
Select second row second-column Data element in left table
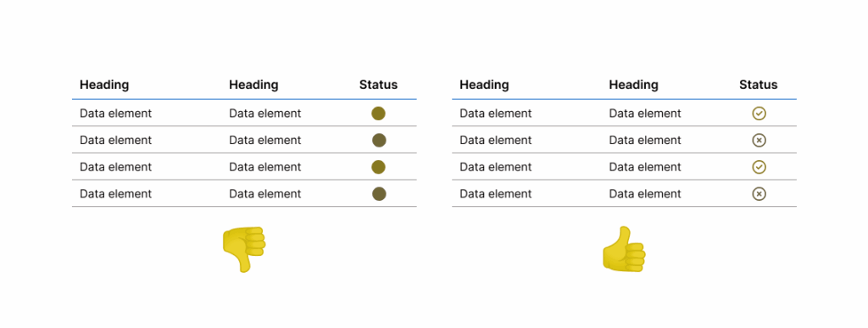point(265,141)
